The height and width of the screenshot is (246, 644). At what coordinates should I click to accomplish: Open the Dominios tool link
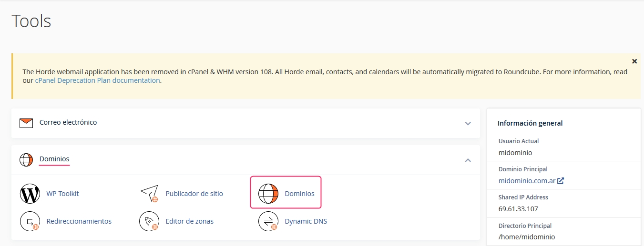[299, 194]
